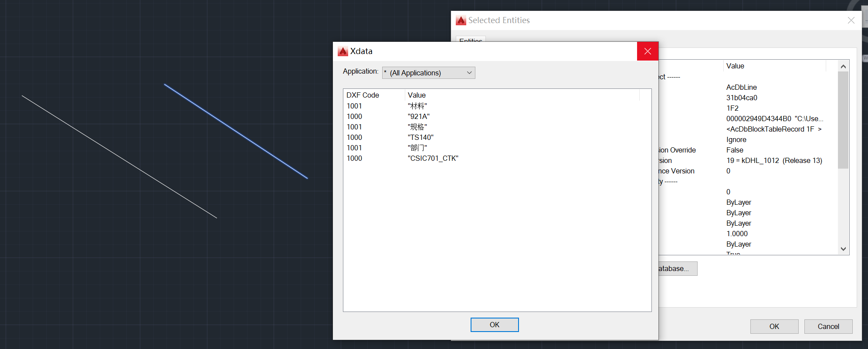Click the kDHL_1012 (Release 13) value
Screen dimensions: 868x349
[774, 160]
